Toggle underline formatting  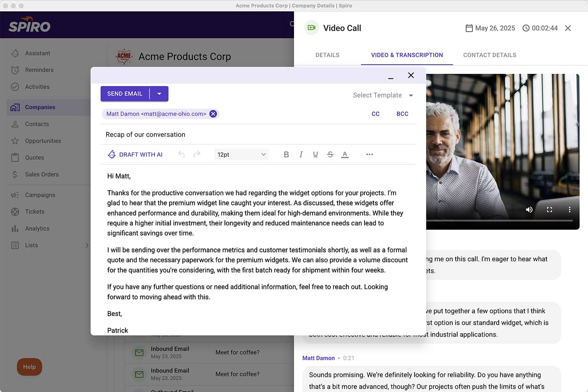pyautogui.click(x=316, y=154)
